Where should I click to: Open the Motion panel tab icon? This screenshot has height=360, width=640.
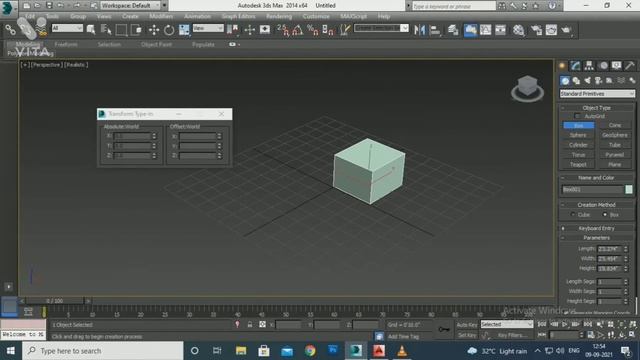click(603, 65)
